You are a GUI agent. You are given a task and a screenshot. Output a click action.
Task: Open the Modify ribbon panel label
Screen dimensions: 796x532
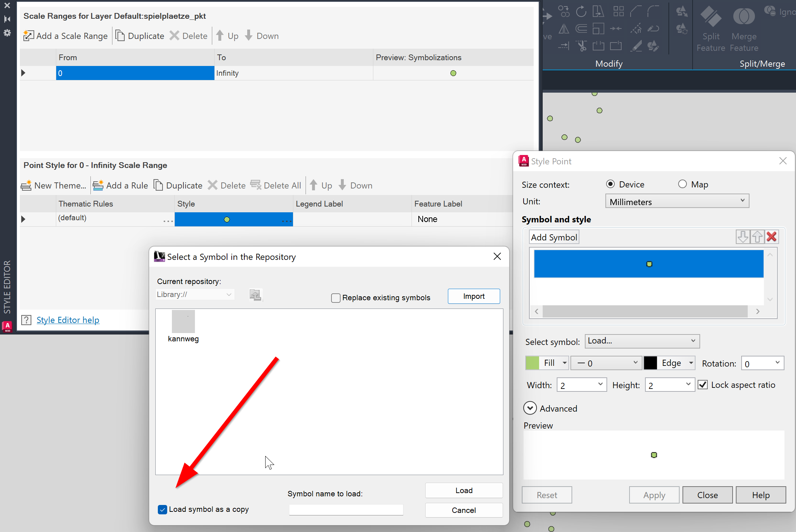609,64
